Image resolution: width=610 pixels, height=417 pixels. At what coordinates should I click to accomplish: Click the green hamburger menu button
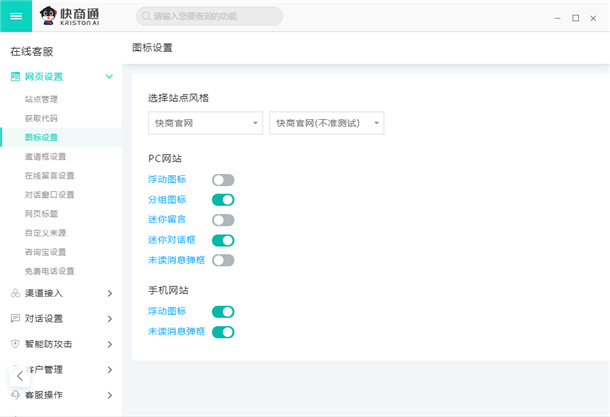pyautogui.click(x=16, y=16)
